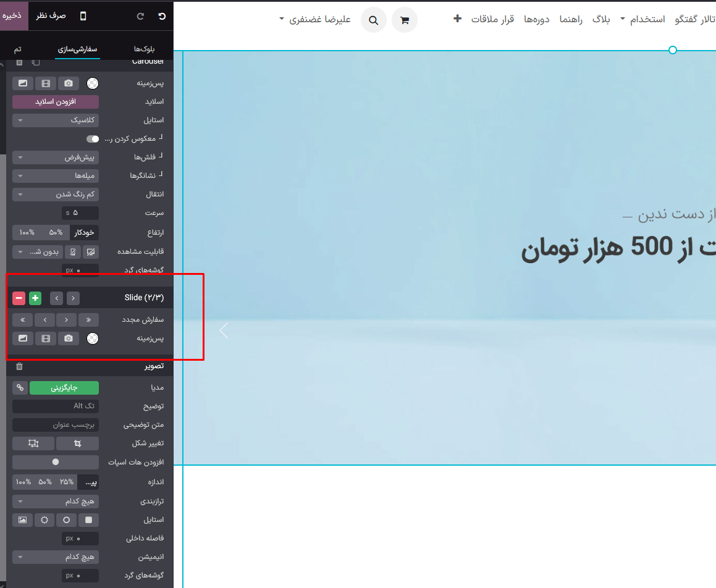This screenshot has height=588, width=716.
Task: Set image size to ۱۰۰%
Action: (23, 482)
